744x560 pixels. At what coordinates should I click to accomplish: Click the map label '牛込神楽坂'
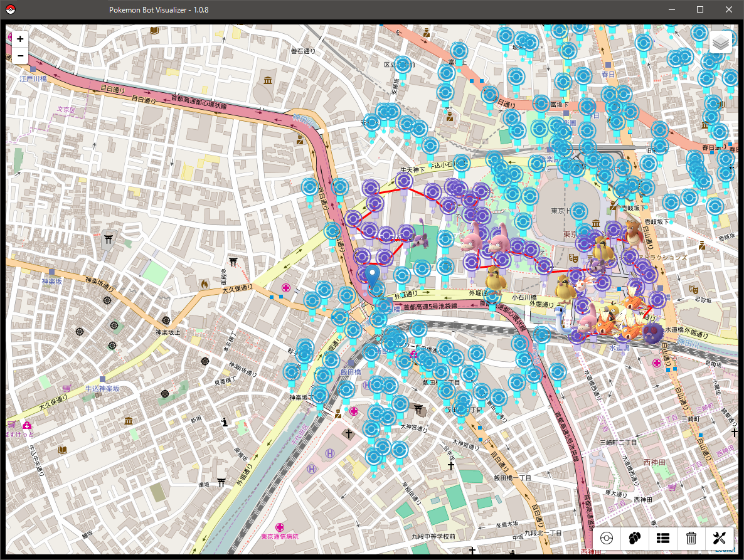(102, 388)
